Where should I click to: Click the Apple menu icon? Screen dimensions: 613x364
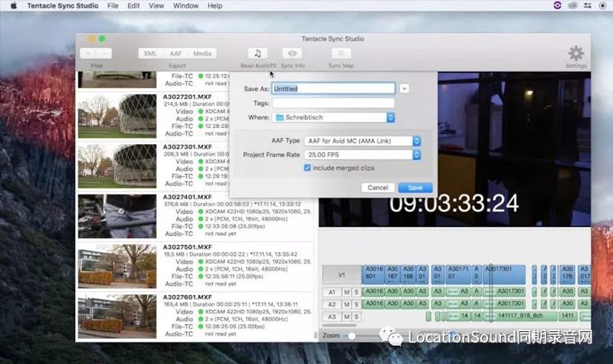click(x=13, y=5)
